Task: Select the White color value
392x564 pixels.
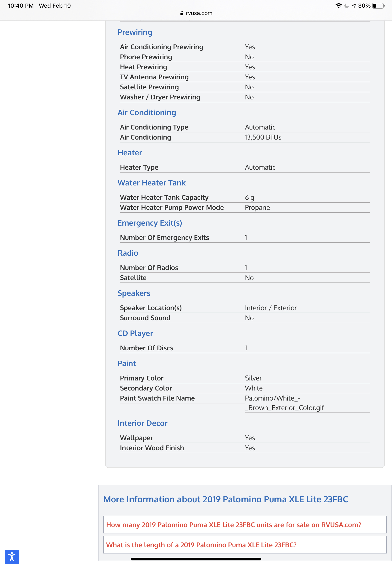Action: click(x=254, y=388)
